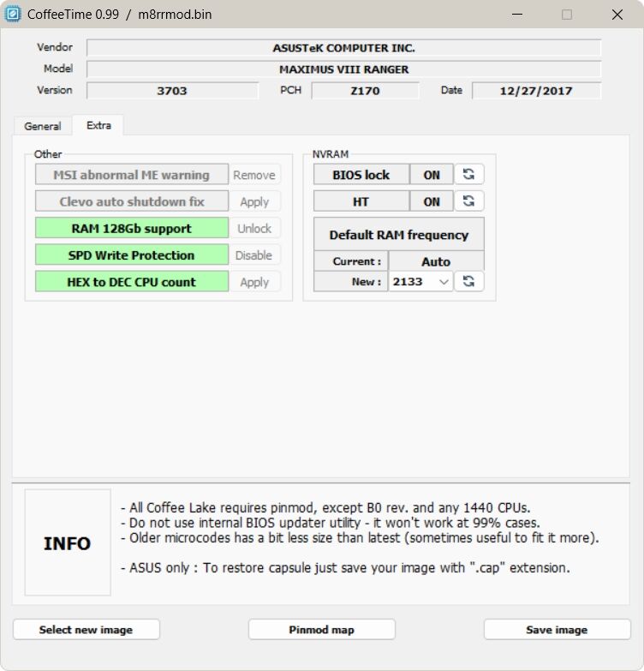Click the Date field 12/27/2017

[x=536, y=91]
